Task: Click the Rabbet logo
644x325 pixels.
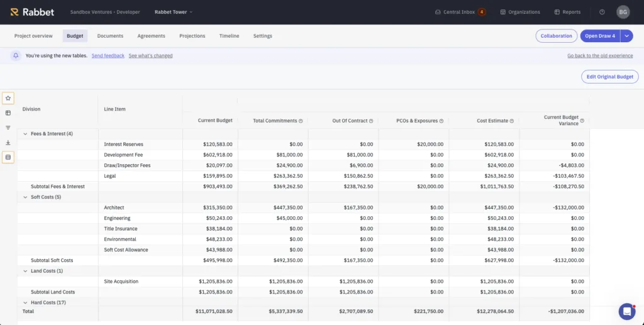Action: (32, 12)
